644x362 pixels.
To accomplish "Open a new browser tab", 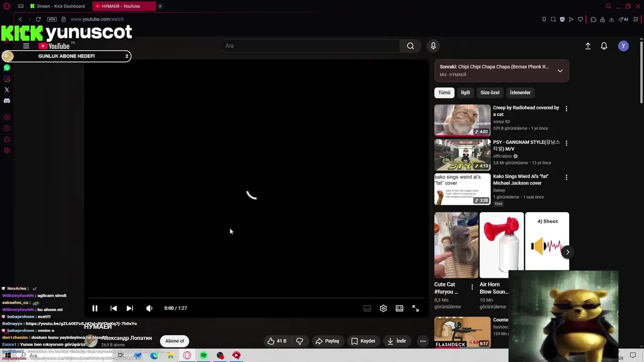I will pyautogui.click(x=160, y=6).
